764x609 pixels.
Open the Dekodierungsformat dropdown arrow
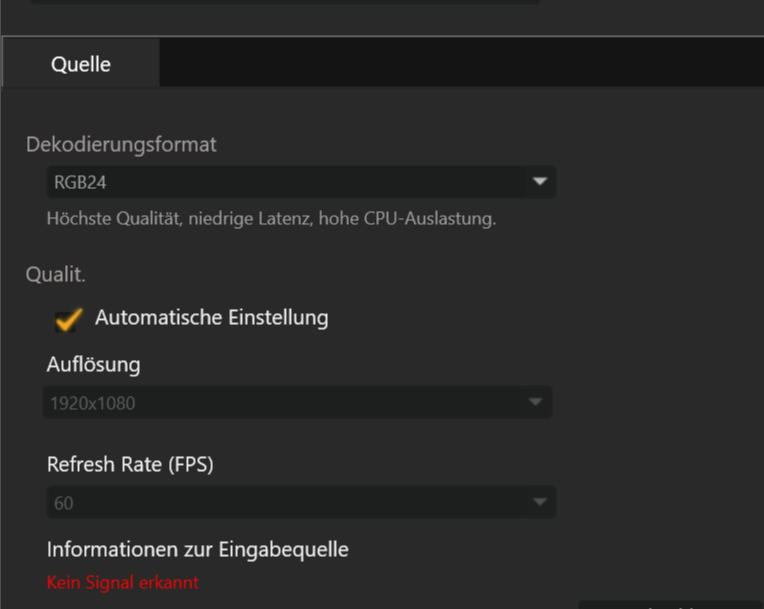(x=539, y=182)
